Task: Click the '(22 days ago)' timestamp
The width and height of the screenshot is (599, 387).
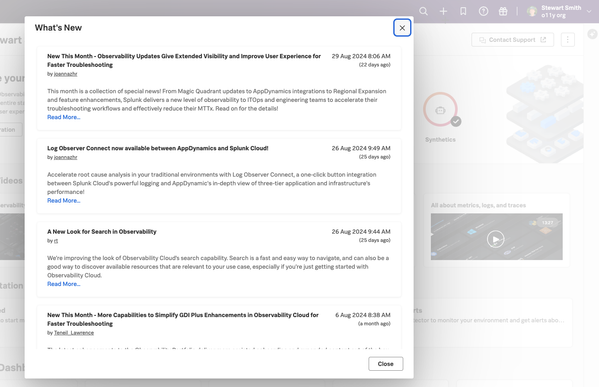Action: click(374, 65)
